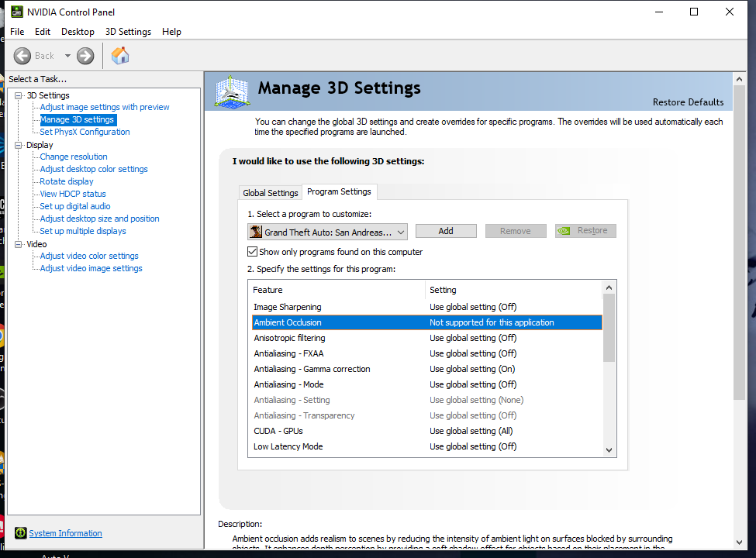756x558 pixels.
Task: Open the Help menu
Action: (x=171, y=31)
